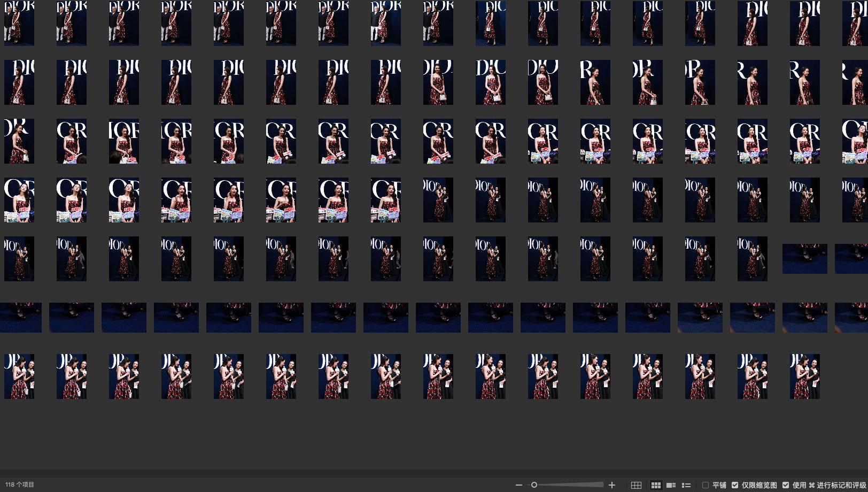868x492 pixels.
Task: Click the 118 个项目 item count label
Action: (x=20, y=485)
